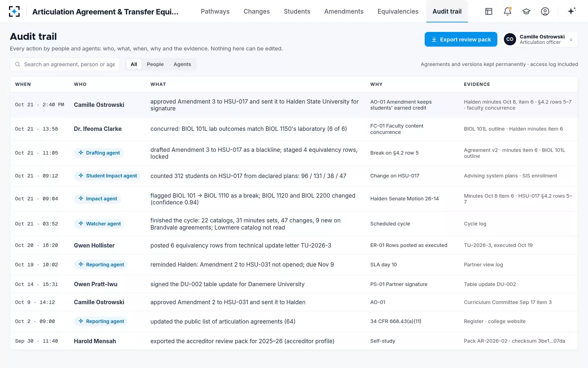Filter the audit trail to All

click(134, 64)
